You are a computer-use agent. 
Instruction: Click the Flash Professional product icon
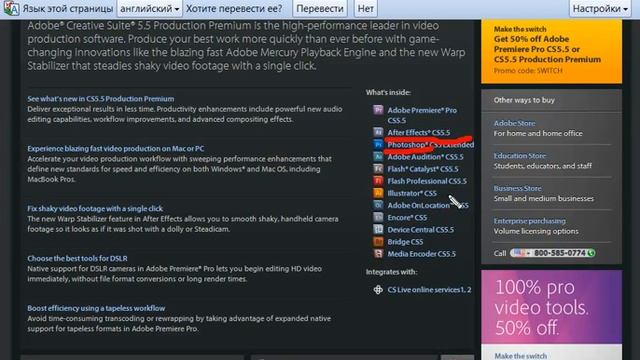click(378, 181)
